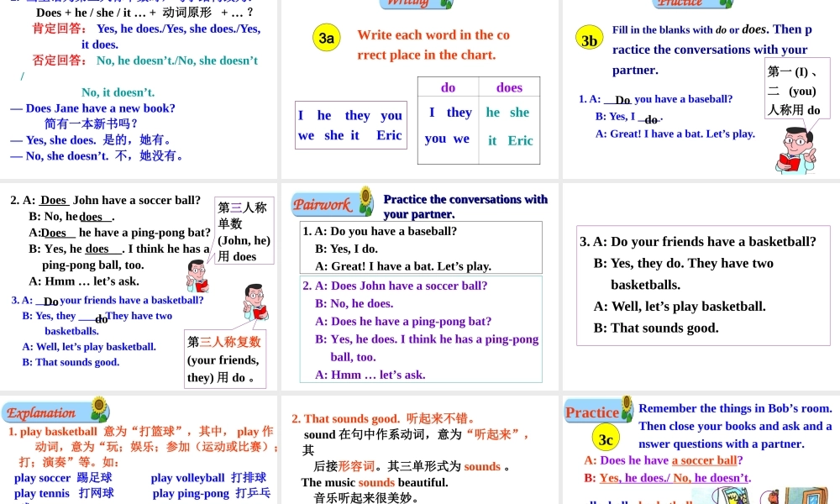Click callout '第三人称复数 (your friends, they) 用 do'

coord(225,360)
